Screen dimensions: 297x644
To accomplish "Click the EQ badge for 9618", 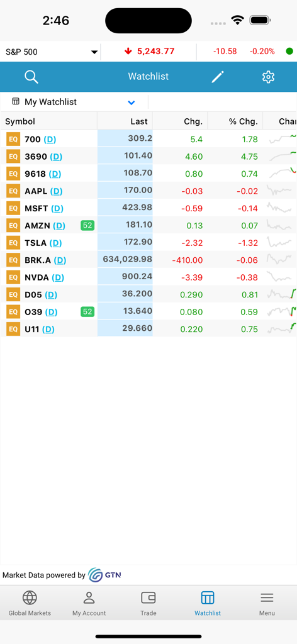I will click(x=13, y=174).
